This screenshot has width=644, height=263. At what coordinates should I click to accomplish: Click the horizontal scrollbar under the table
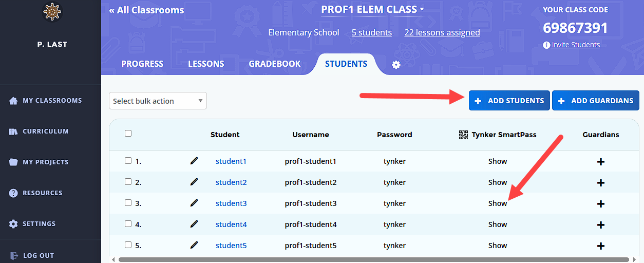pyautogui.click(x=373, y=260)
